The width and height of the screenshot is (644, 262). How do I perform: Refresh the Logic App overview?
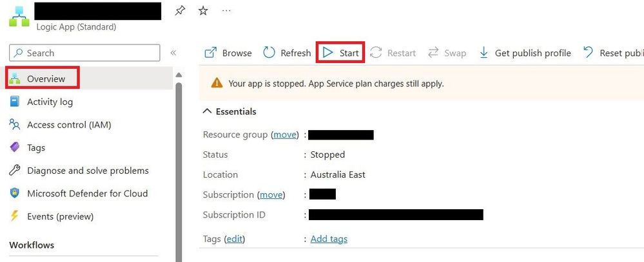[x=287, y=53]
